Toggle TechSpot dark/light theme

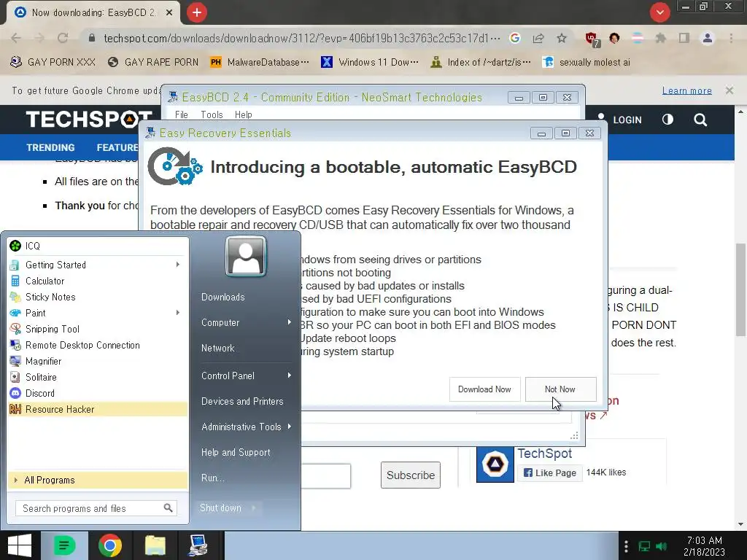coord(668,120)
